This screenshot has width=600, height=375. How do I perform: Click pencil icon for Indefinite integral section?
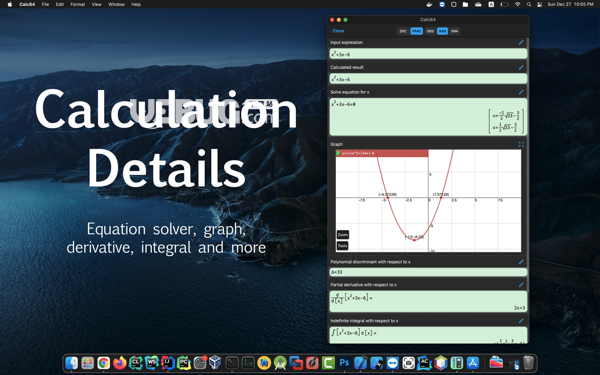click(x=521, y=321)
